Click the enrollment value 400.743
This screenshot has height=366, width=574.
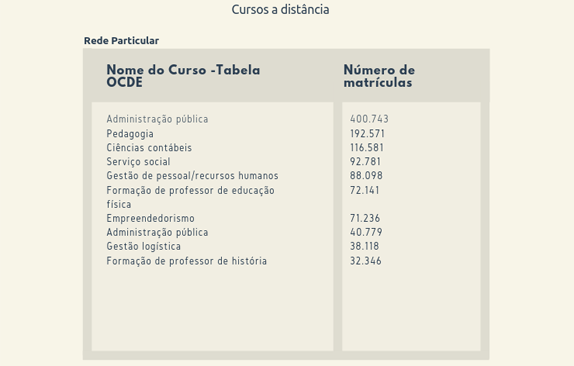click(369, 119)
